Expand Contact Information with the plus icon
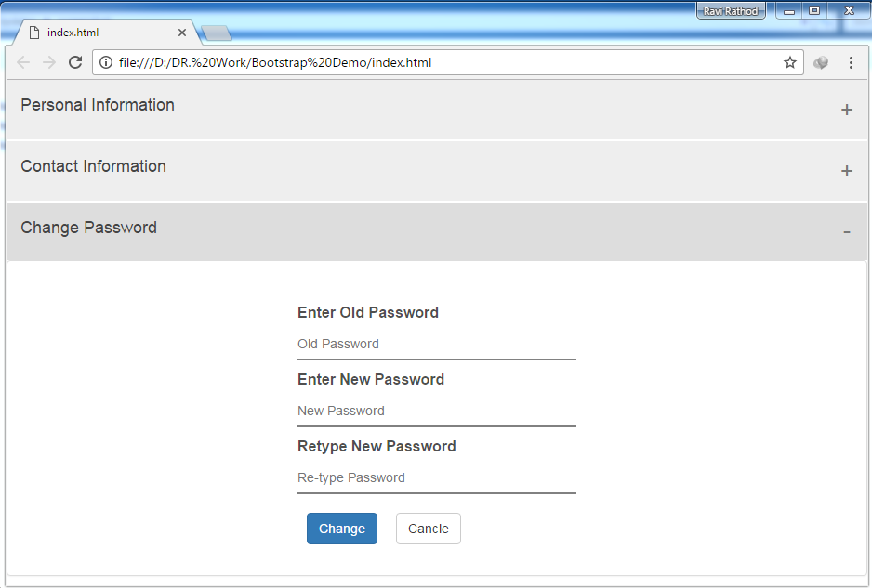 click(x=846, y=171)
